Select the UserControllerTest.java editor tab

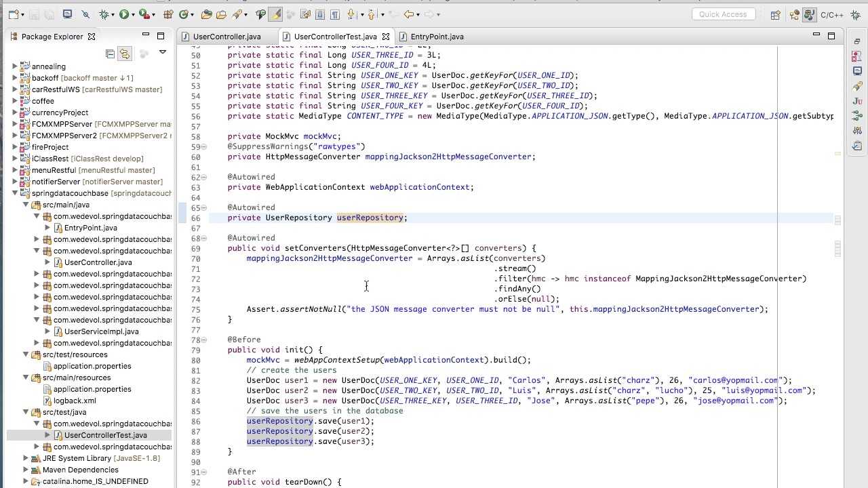(335, 37)
